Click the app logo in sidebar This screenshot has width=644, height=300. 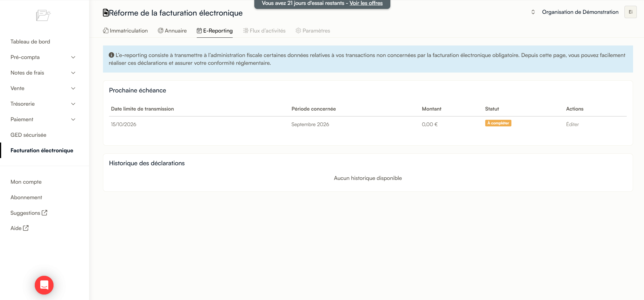tap(43, 15)
